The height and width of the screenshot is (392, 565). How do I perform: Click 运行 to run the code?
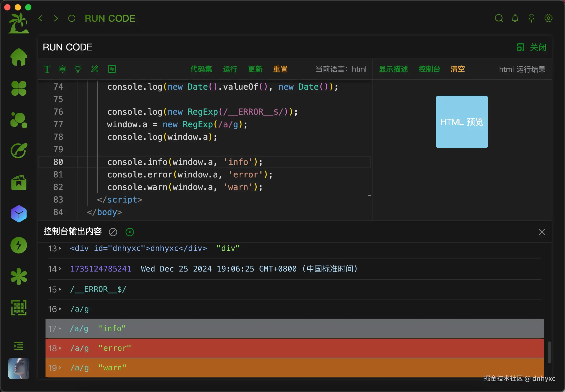[x=230, y=69]
